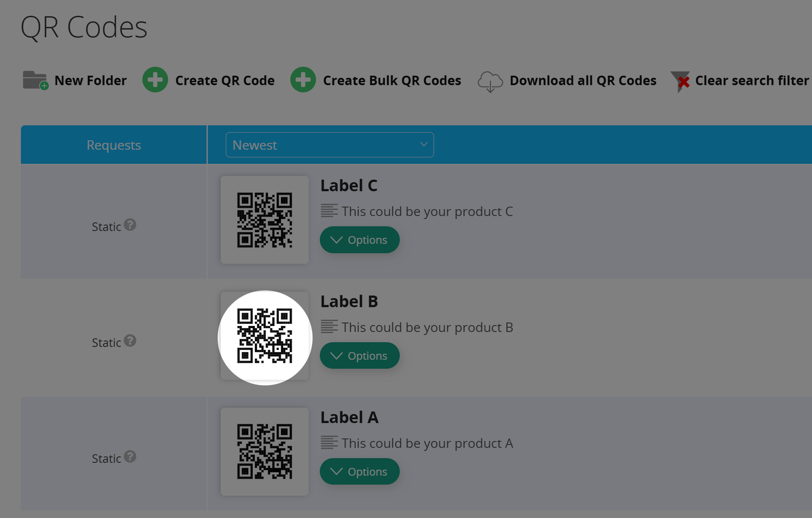Screen dimensions: 812x518
Task: Open Options for Label C
Action: (359, 239)
